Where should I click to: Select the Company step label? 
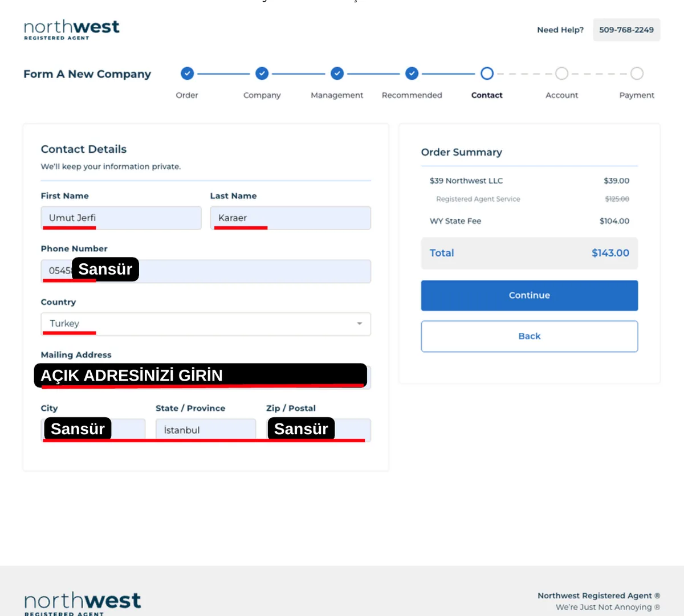(x=262, y=95)
